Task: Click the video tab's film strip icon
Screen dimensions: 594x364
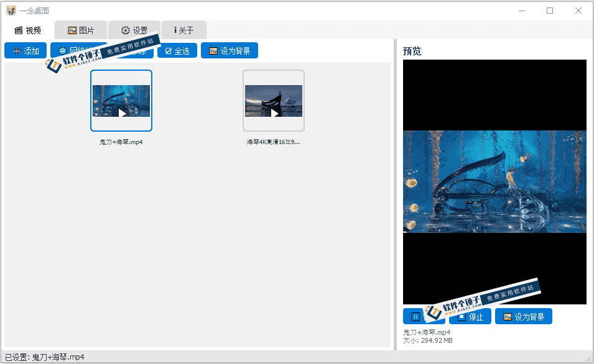Action: pyautogui.click(x=17, y=29)
